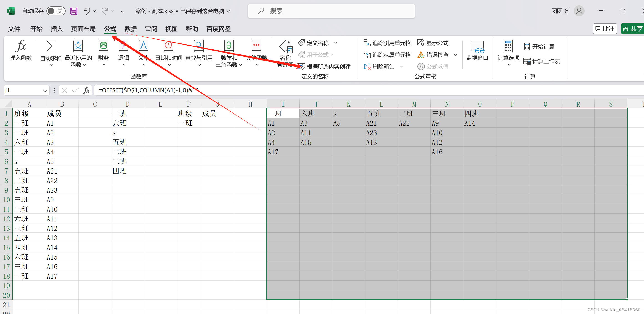Expand the Define Name dropdown arrow
644x314 pixels.
point(336,43)
